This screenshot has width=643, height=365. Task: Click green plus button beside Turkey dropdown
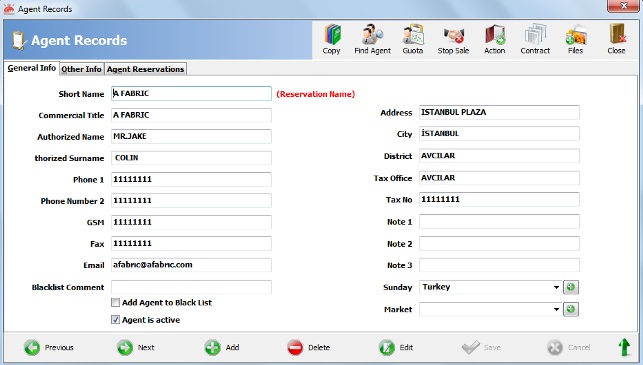tap(571, 287)
